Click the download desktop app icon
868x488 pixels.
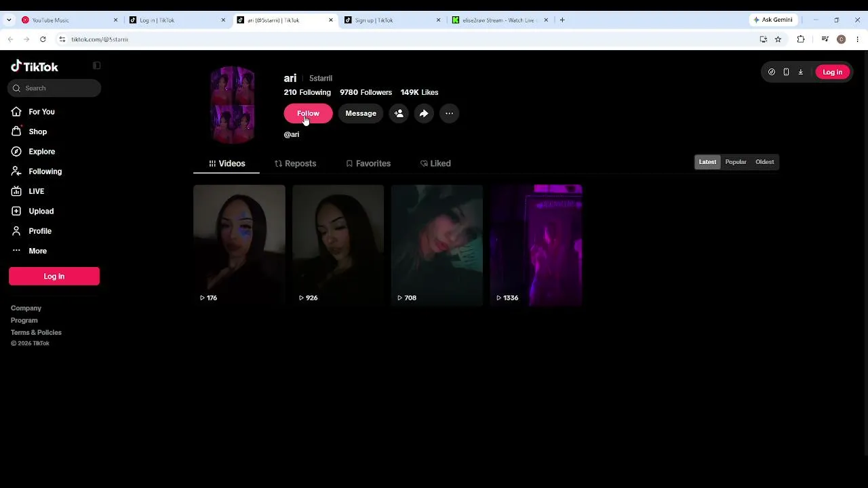pos(800,72)
